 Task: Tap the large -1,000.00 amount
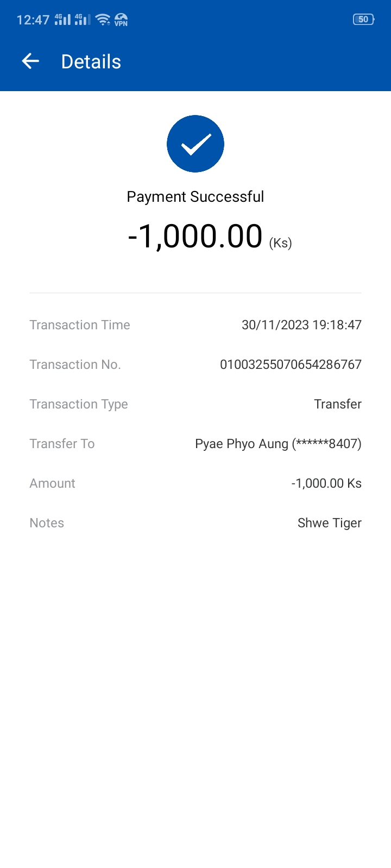(195, 236)
